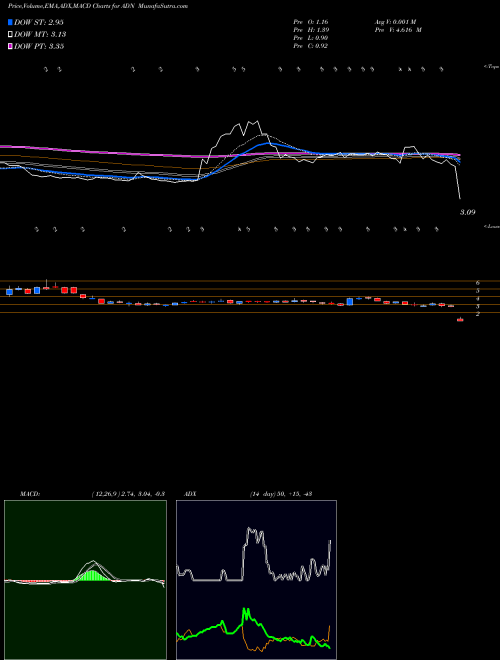Click the 'Pre L: 0.90' low value
The image size is (500, 660).
[x=311, y=38]
